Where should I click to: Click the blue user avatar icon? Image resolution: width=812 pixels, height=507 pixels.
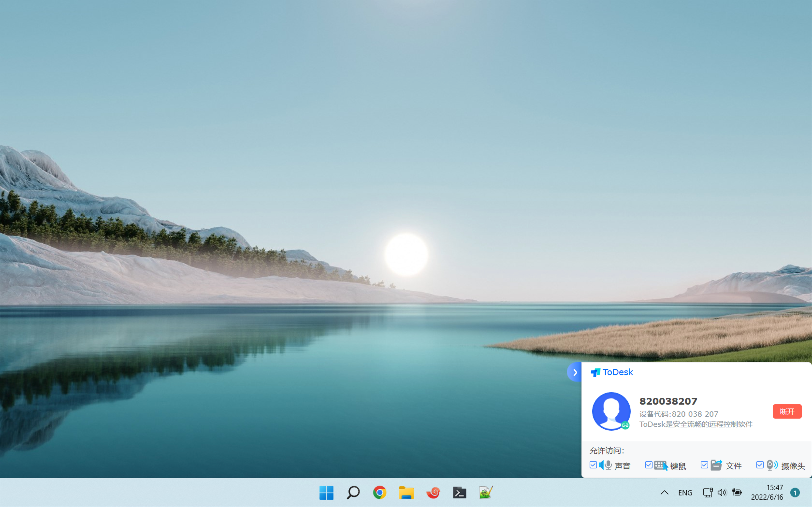coord(611,411)
